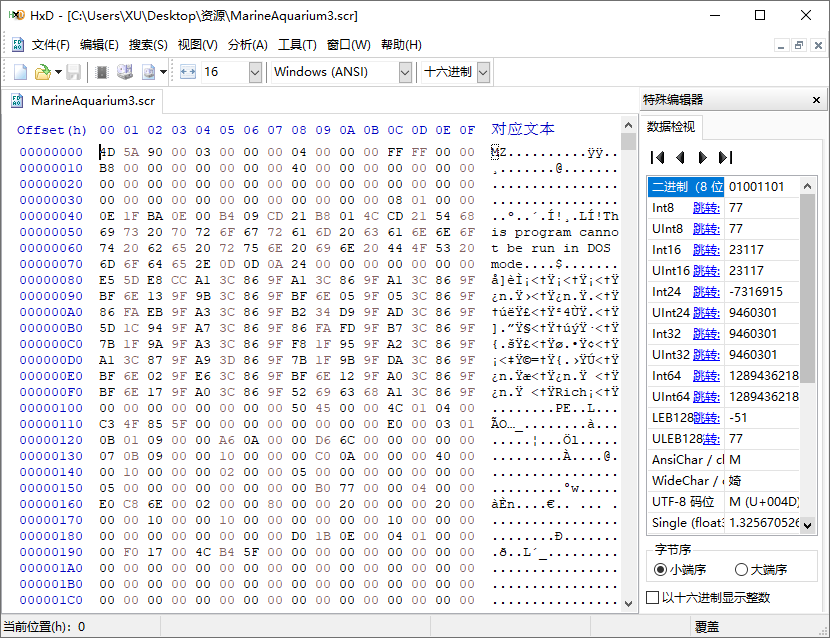Click the Offset(h) column header
Screen dimensions: 830x638
[51, 130]
